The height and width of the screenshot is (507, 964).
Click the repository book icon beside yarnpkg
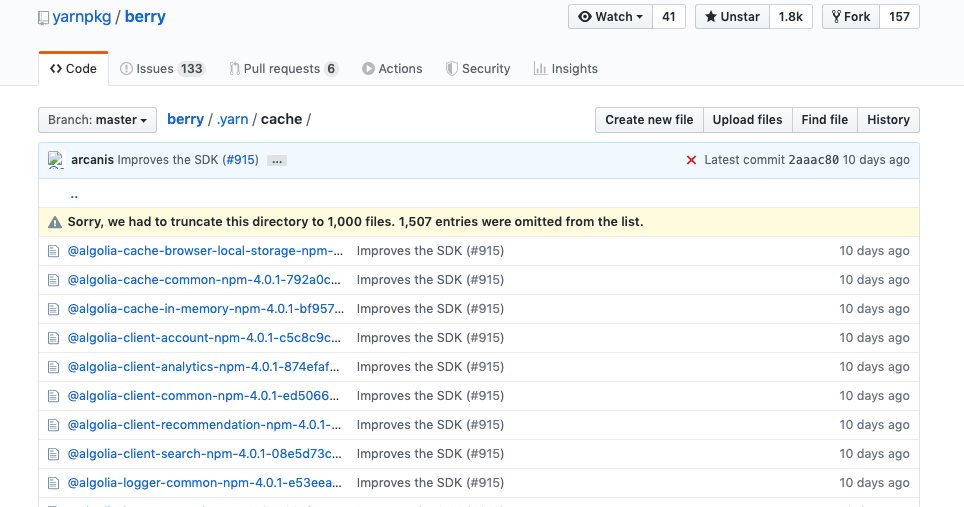[43, 18]
